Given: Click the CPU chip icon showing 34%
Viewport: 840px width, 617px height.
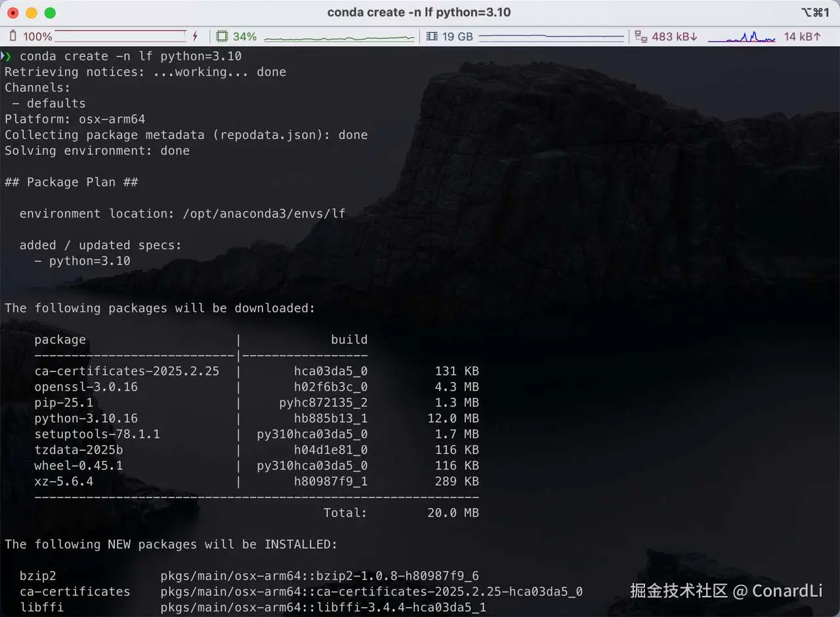Looking at the screenshot, I should [222, 36].
